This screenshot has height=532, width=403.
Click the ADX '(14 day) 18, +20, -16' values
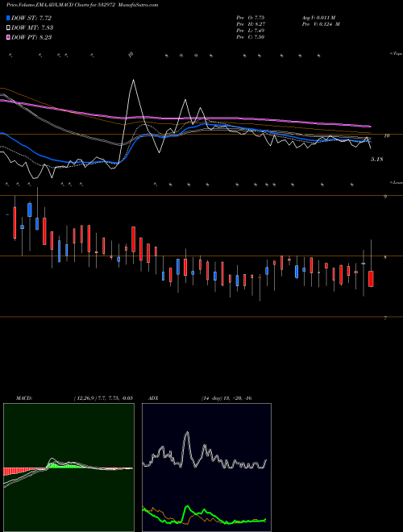click(x=226, y=398)
